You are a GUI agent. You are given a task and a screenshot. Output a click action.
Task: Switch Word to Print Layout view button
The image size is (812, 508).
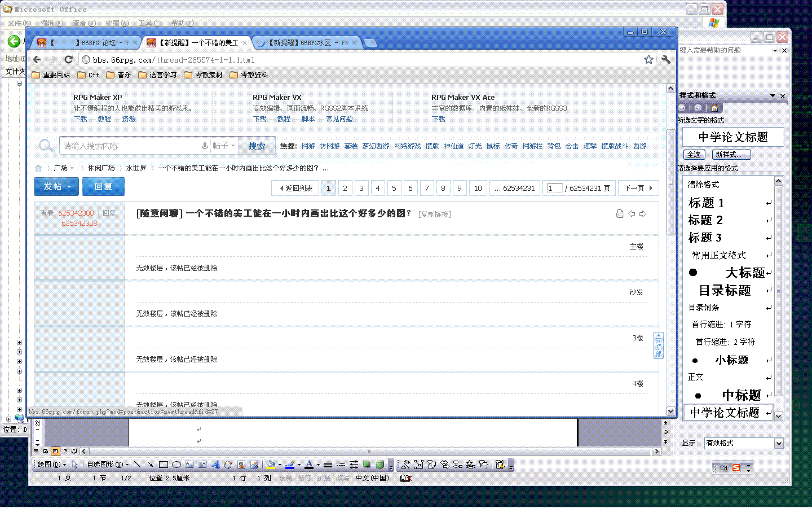55,451
